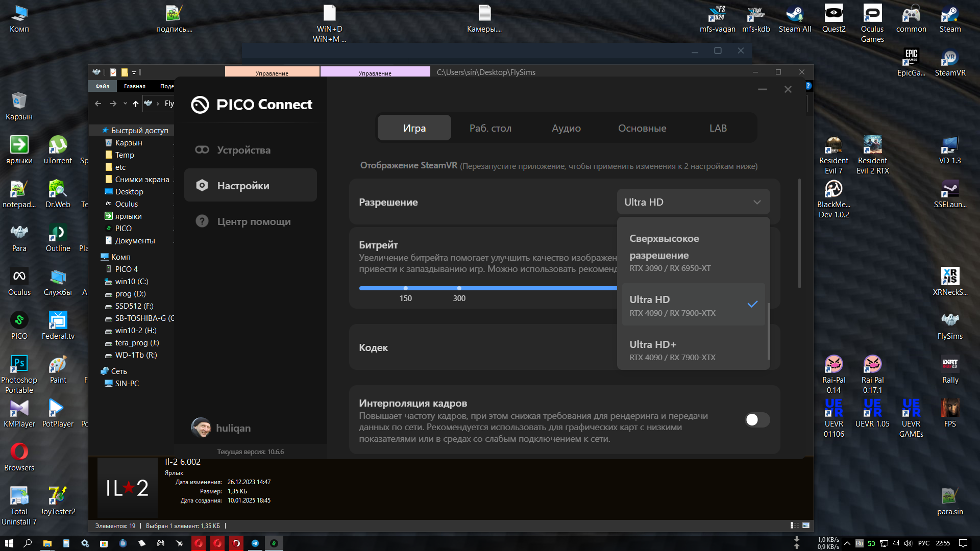The height and width of the screenshot is (551, 980).
Task: Toggle Интерполяция кадров frame interpolation switch
Action: 757,420
